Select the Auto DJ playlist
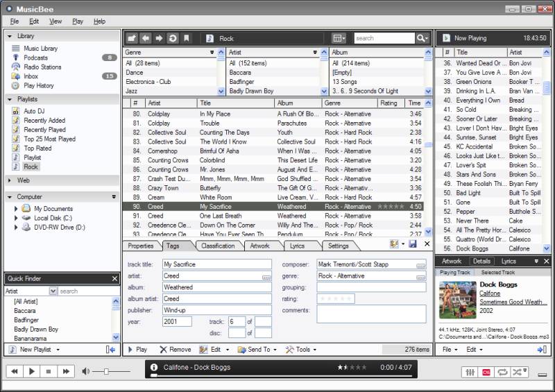The height and width of the screenshot is (392, 555). 34,111
